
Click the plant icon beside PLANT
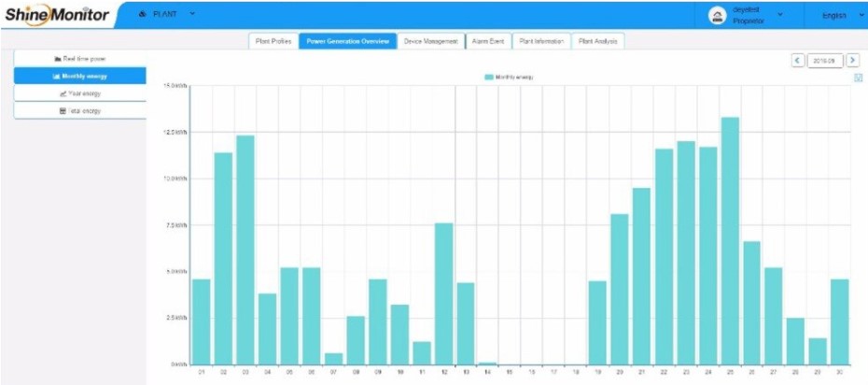[142, 15]
